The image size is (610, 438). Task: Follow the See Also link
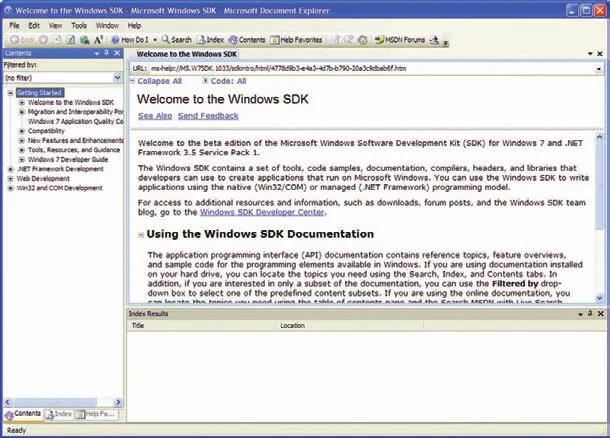(x=155, y=116)
